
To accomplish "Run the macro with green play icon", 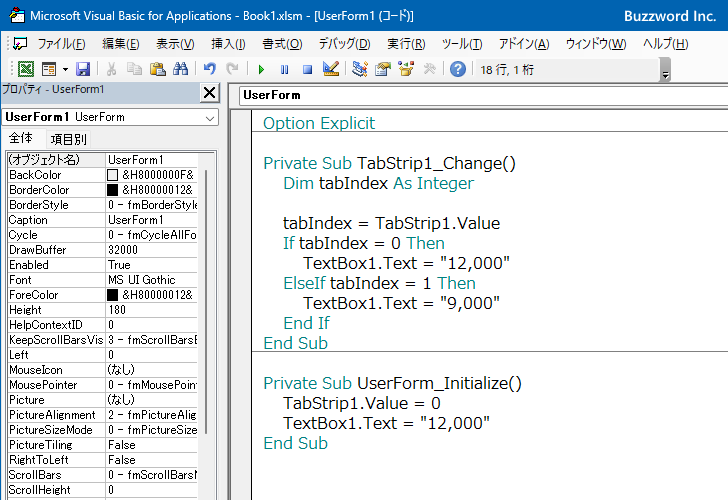I will pos(261,70).
